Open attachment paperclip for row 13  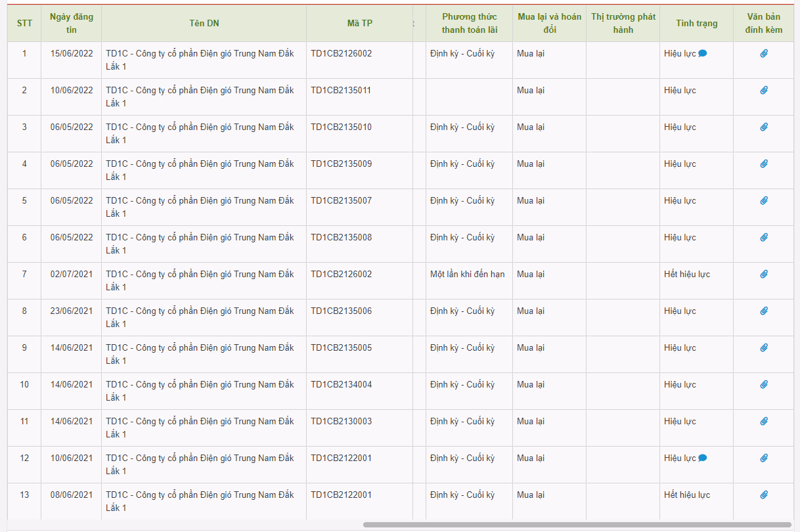(764, 495)
